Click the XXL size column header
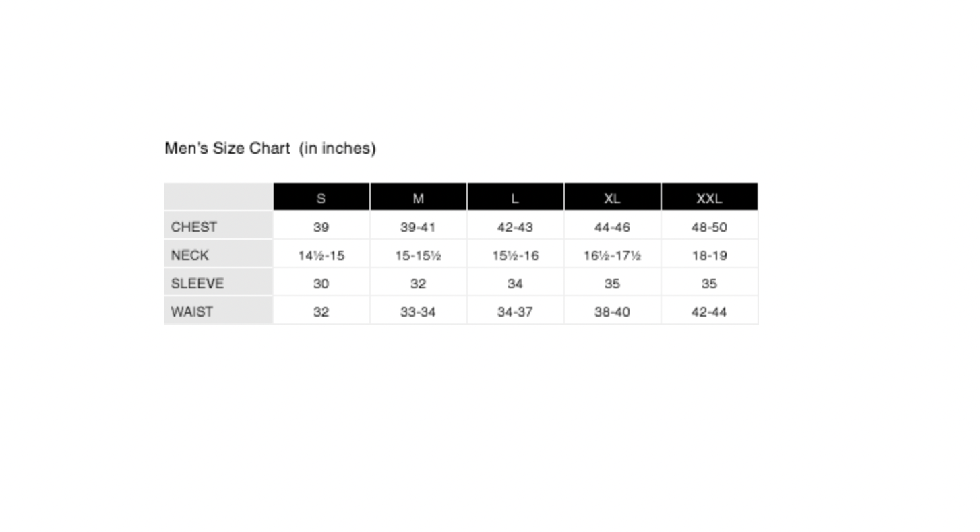The width and height of the screenshot is (980, 532). [710, 197]
